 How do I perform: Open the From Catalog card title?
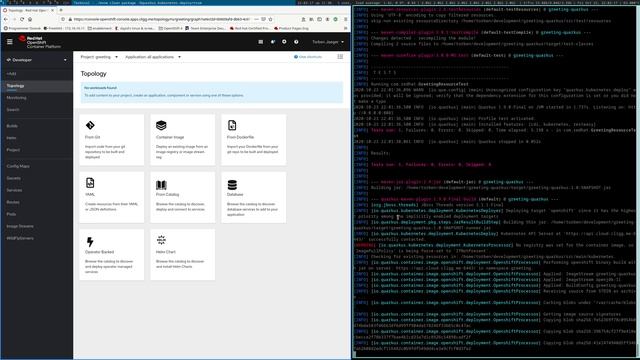tap(167, 195)
